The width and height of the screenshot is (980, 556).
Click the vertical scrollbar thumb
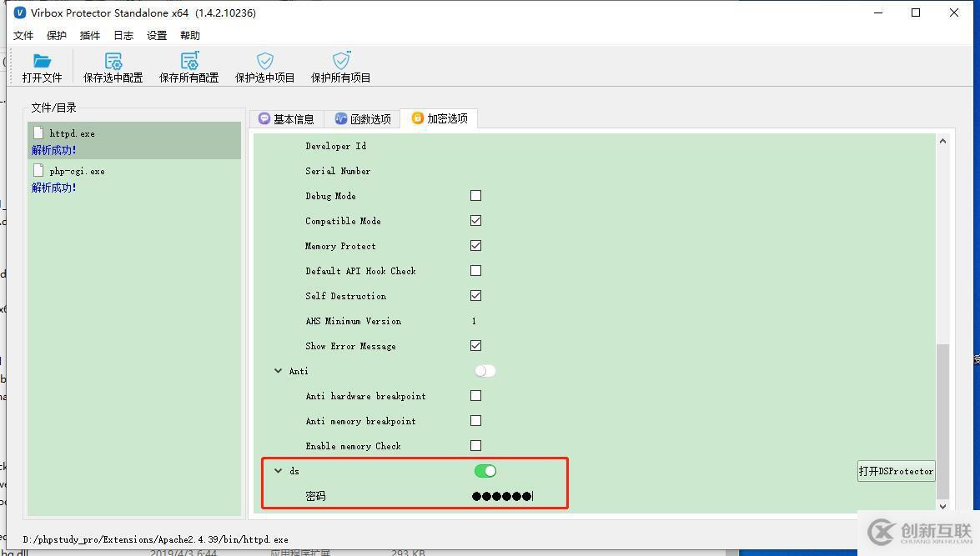point(942,422)
